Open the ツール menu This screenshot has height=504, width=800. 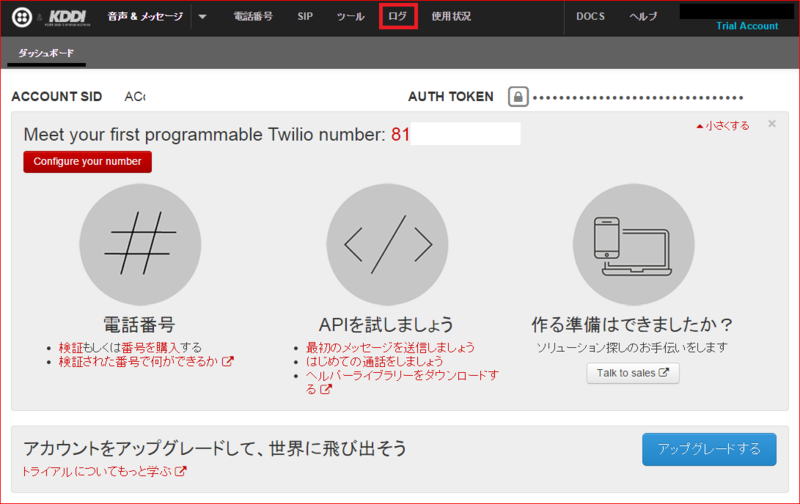(x=351, y=16)
